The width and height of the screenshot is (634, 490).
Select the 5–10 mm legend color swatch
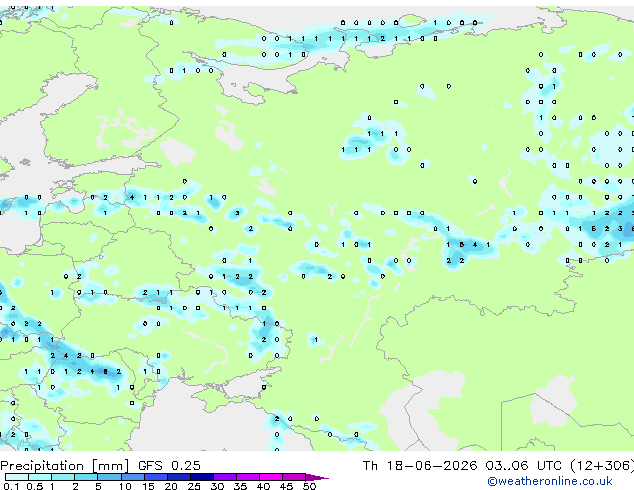109,477
